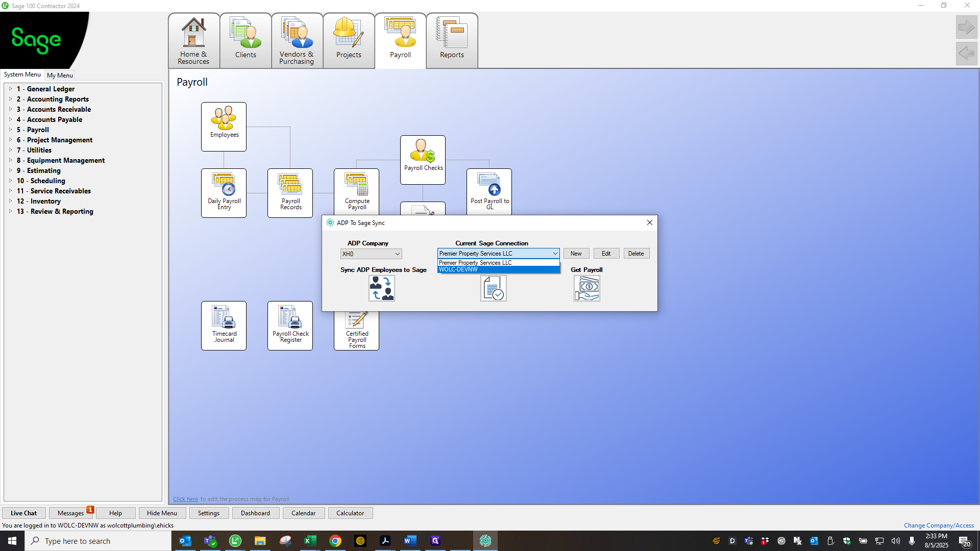Screen dimensions: 980x551
Task: Open the Current Sage Connection combo box
Action: pyautogui.click(x=498, y=253)
